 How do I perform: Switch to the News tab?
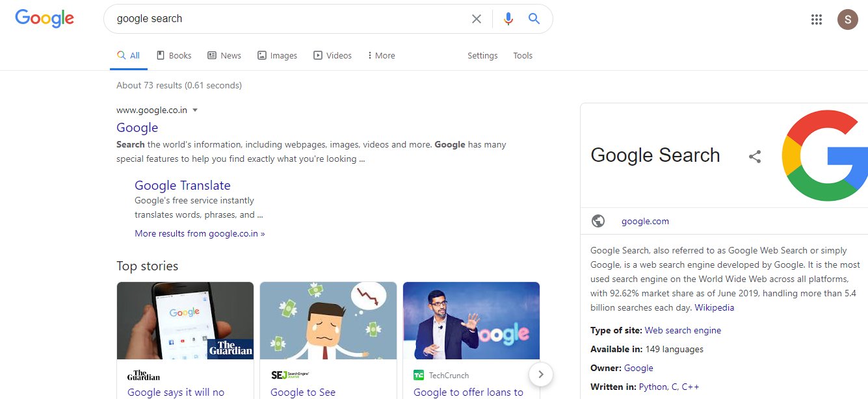tap(224, 56)
